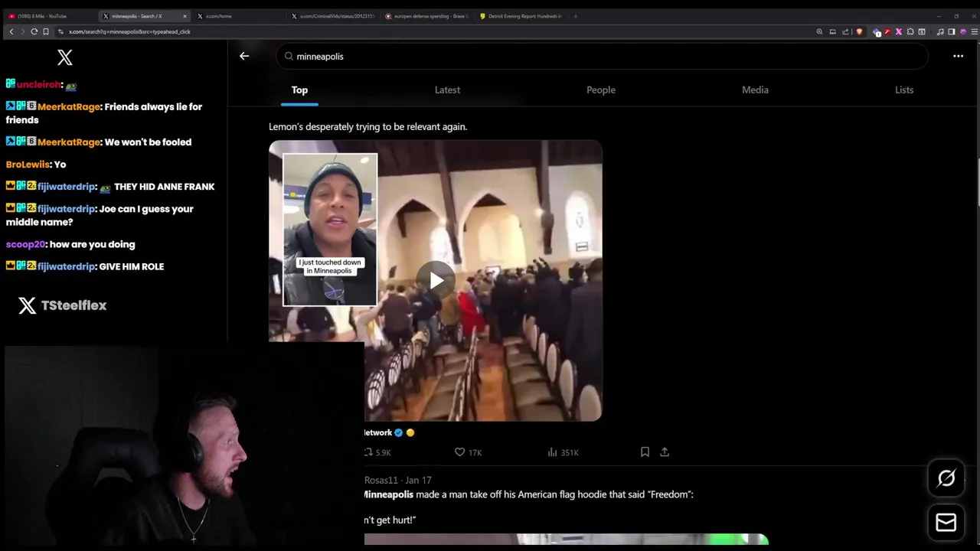Open the Brave Shields lion icon
980x551 pixels.
pyautogui.click(x=859, y=31)
